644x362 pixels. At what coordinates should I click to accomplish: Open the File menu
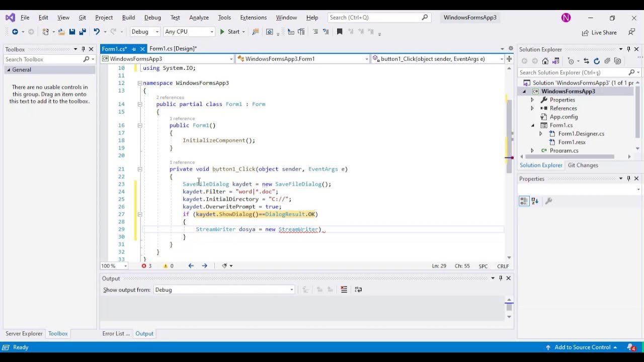[25, 18]
